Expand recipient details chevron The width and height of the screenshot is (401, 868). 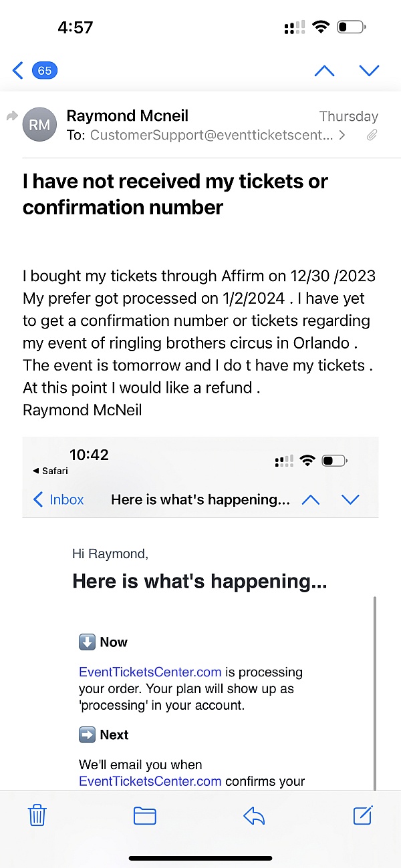coord(343,136)
